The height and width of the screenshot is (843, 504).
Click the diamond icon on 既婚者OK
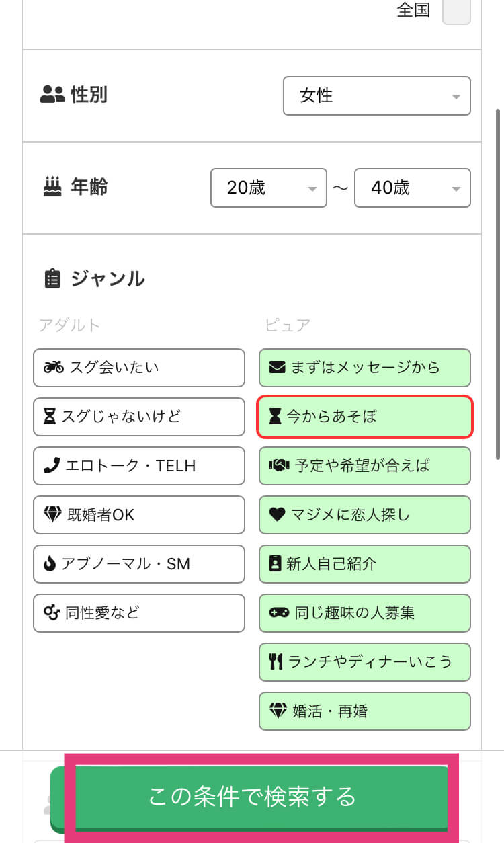pos(52,515)
